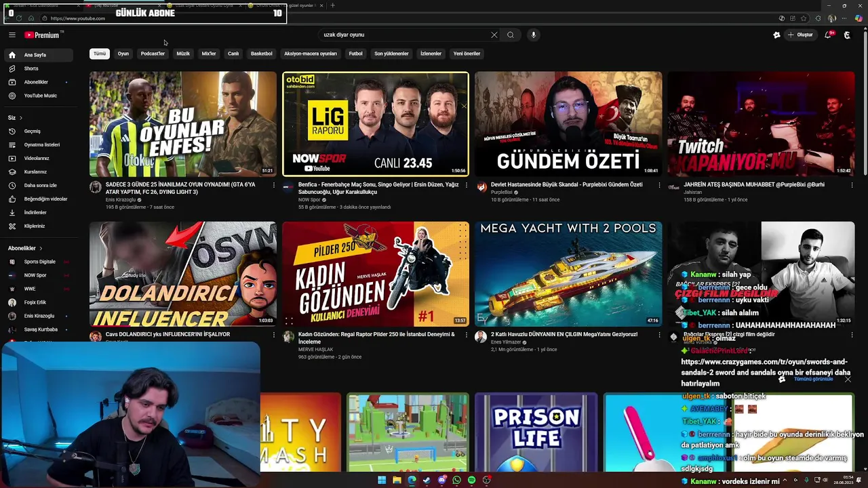Clear the search box with X

pos(494,35)
